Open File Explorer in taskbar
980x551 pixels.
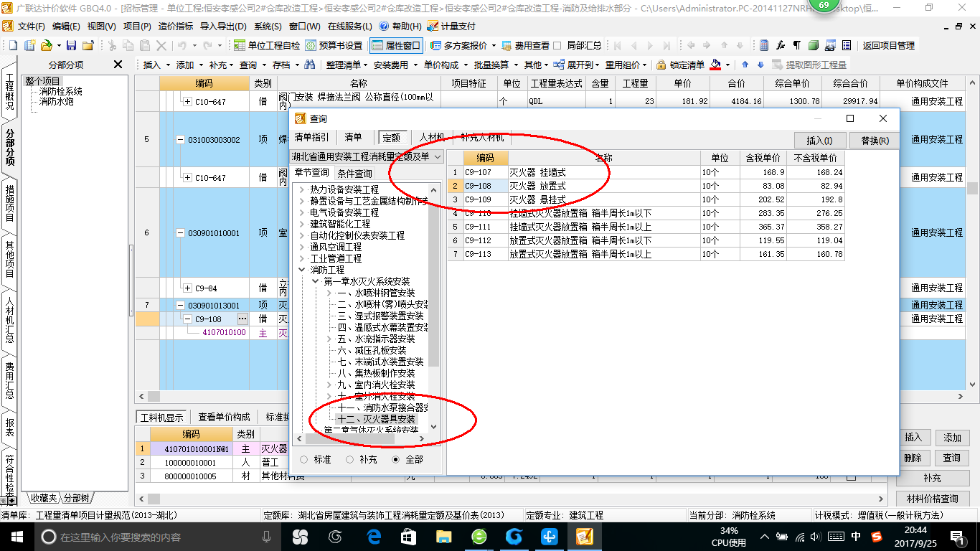pos(443,537)
